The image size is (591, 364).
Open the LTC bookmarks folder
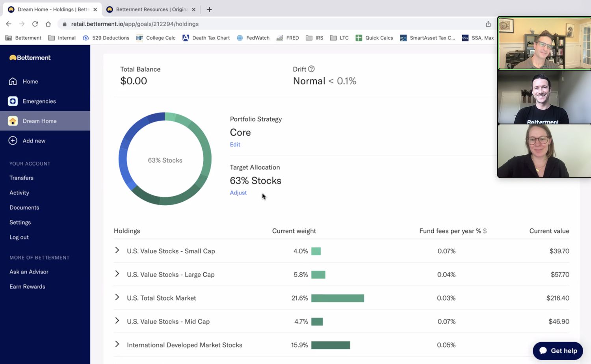339,38
